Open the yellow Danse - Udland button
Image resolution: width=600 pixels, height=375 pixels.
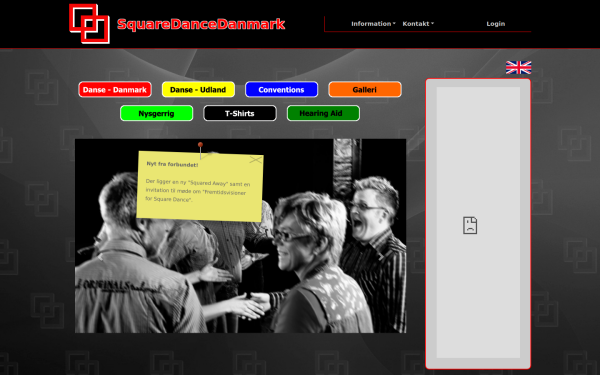(x=198, y=90)
